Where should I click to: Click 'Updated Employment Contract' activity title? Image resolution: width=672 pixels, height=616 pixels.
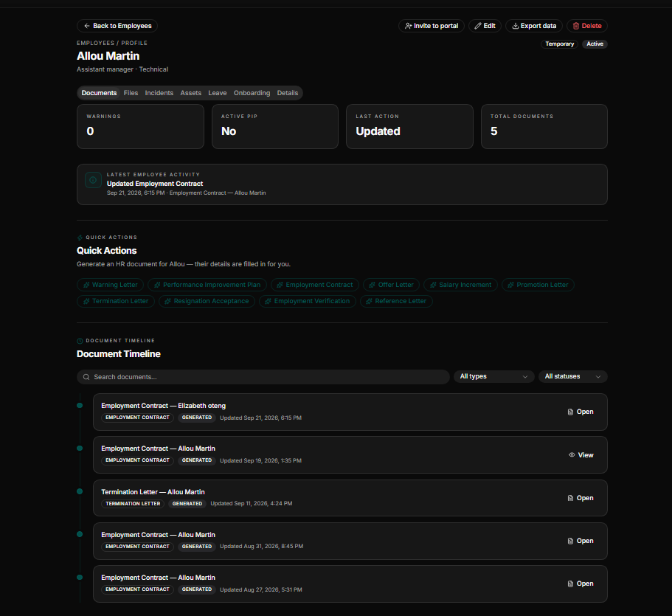(155, 184)
